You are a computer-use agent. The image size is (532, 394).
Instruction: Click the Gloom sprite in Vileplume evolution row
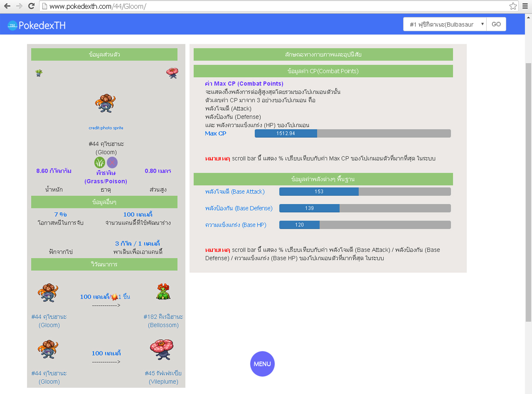(x=48, y=350)
